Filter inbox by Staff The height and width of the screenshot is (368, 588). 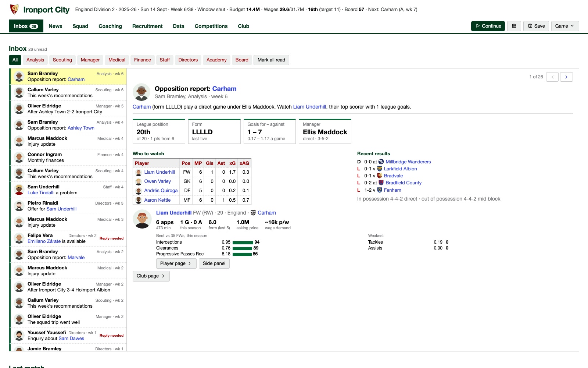(x=165, y=60)
